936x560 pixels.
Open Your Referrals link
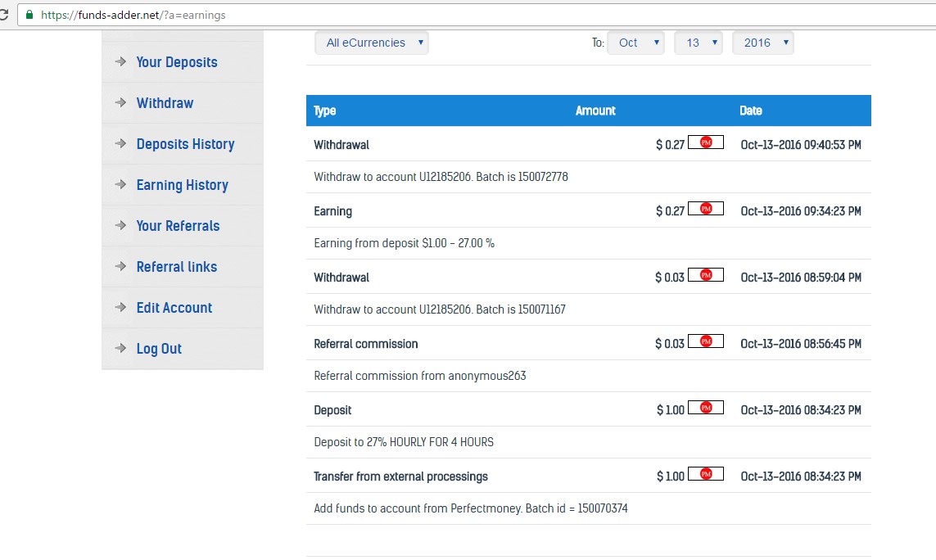[x=178, y=226]
